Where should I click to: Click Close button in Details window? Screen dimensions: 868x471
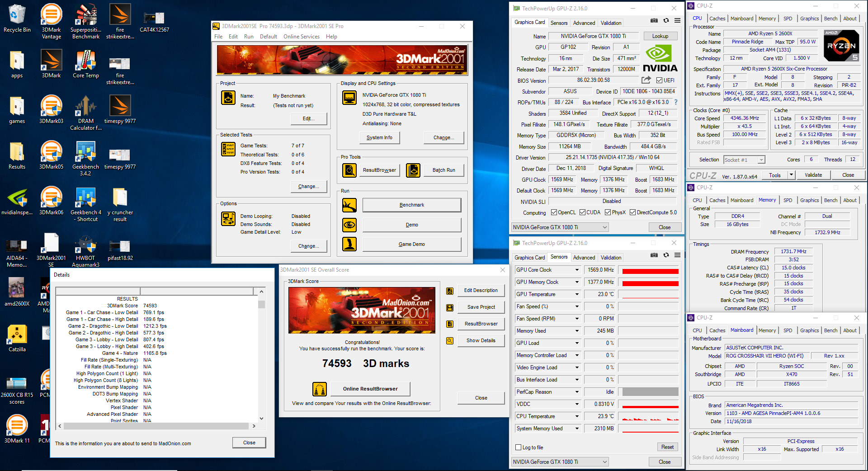click(249, 443)
